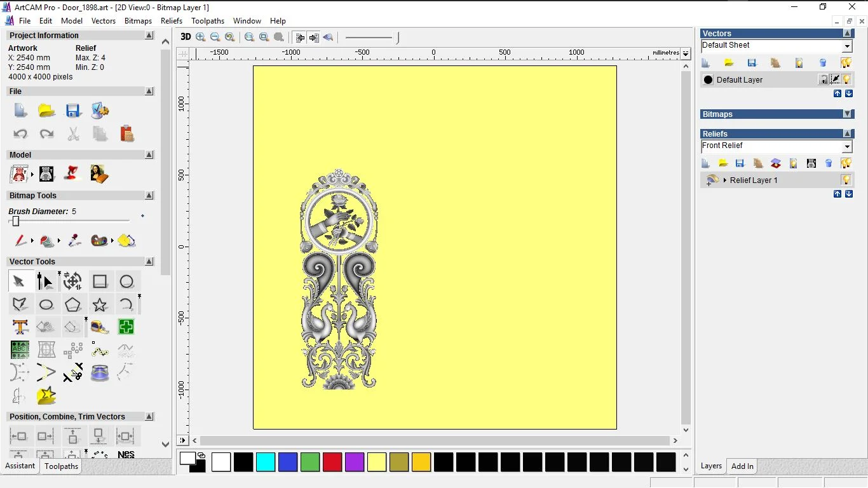Open the Paste clipboard icon

pyautogui.click(x=127, y=133)
